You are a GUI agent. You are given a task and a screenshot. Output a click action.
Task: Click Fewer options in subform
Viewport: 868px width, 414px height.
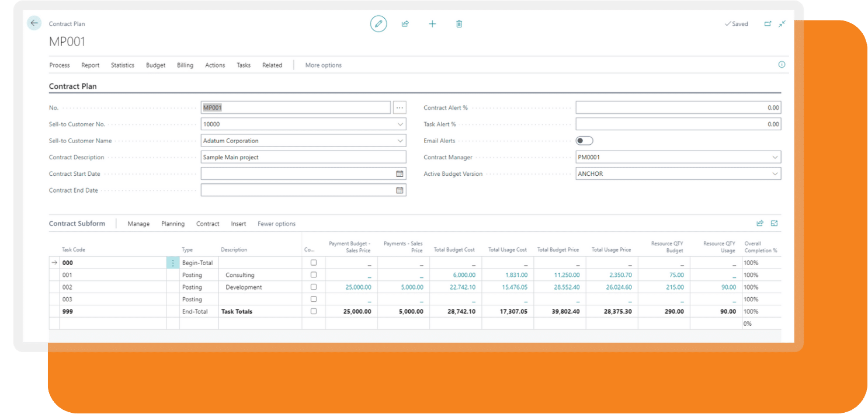click(x=277, y=224)
